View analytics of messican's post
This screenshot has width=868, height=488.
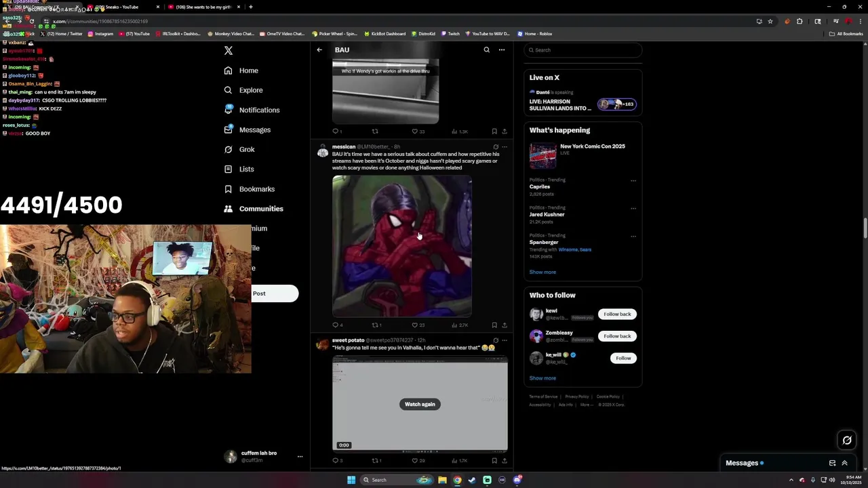click(x=460, y=325)
